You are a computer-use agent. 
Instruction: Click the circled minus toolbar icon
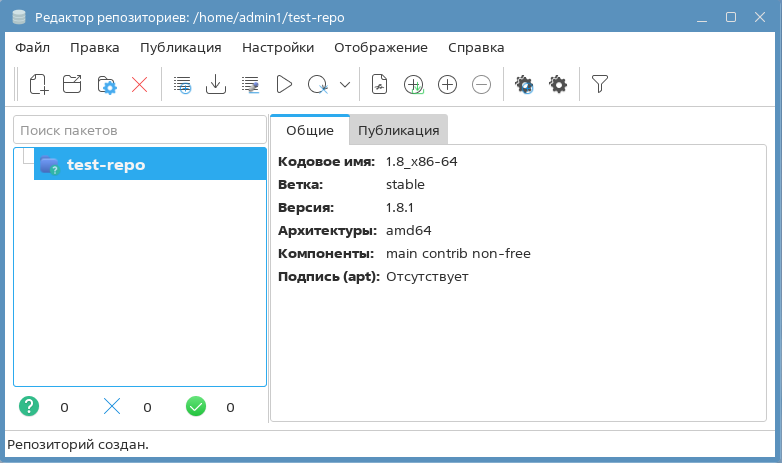481,85
